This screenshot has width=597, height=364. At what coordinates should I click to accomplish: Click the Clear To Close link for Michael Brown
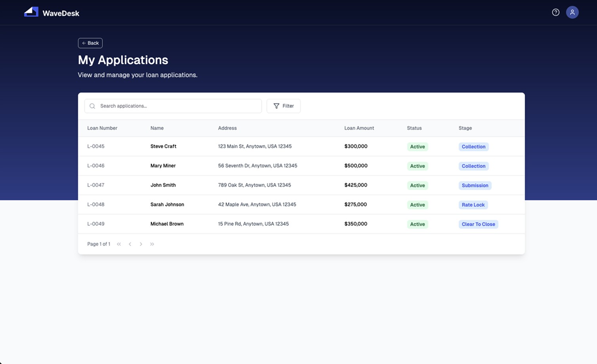coord(478,224)
